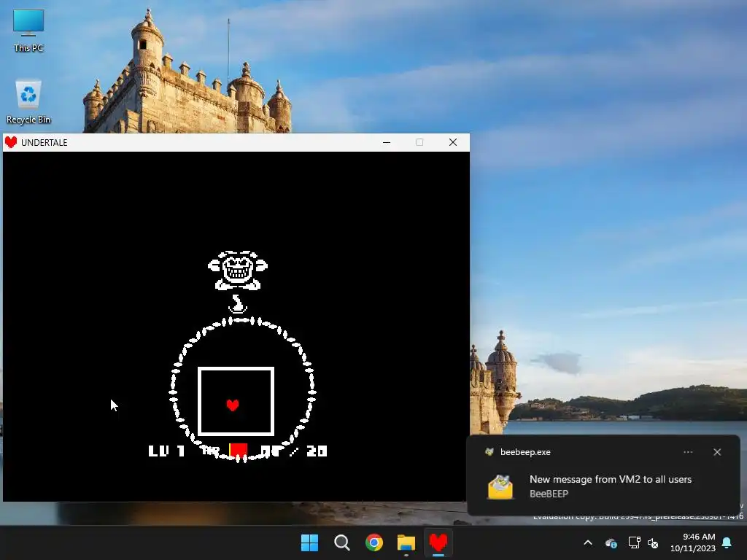747x560 pixels.
Task: Click the red HP bar
Action: point(239,450)
